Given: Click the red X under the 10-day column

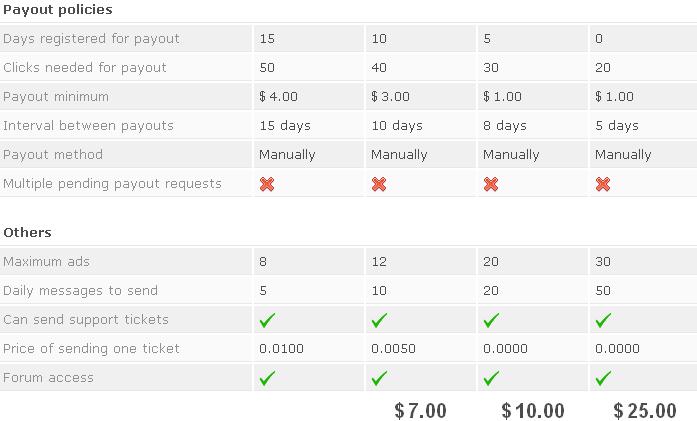Looking at the screenshot, I should (x=379, y=184).
